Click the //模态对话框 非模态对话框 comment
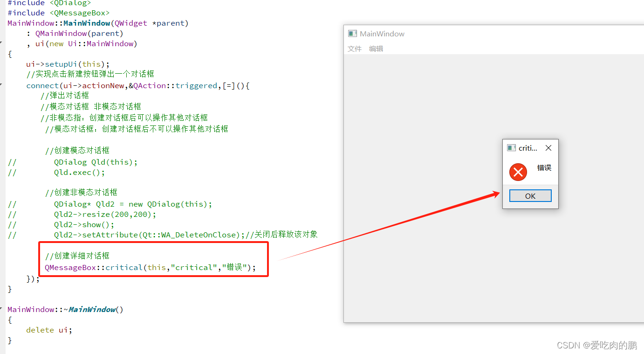The width and height of the screenshot is (644, 354). click(x=90, y=106)
